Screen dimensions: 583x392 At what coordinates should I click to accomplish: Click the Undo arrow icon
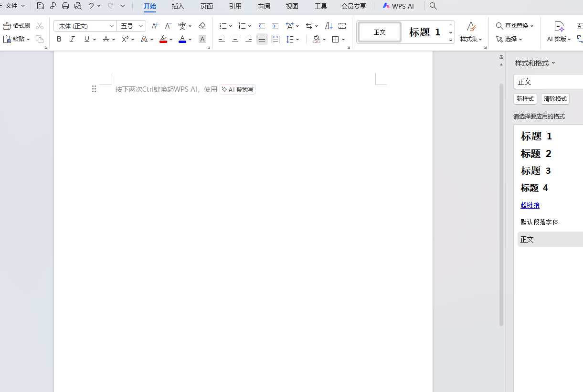pyautogui.click(x=91, y=6)
